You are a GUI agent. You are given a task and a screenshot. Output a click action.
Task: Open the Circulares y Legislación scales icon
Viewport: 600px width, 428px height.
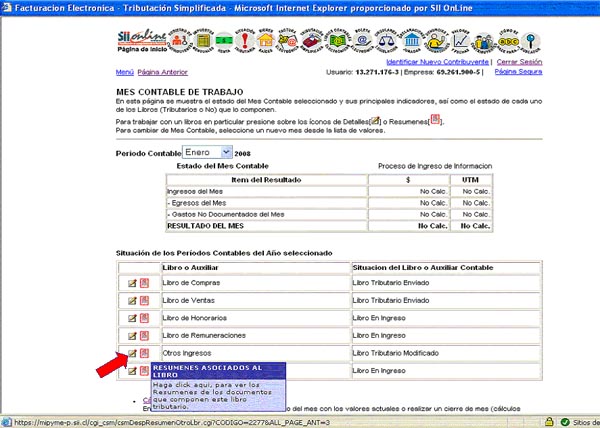point(386,41)
